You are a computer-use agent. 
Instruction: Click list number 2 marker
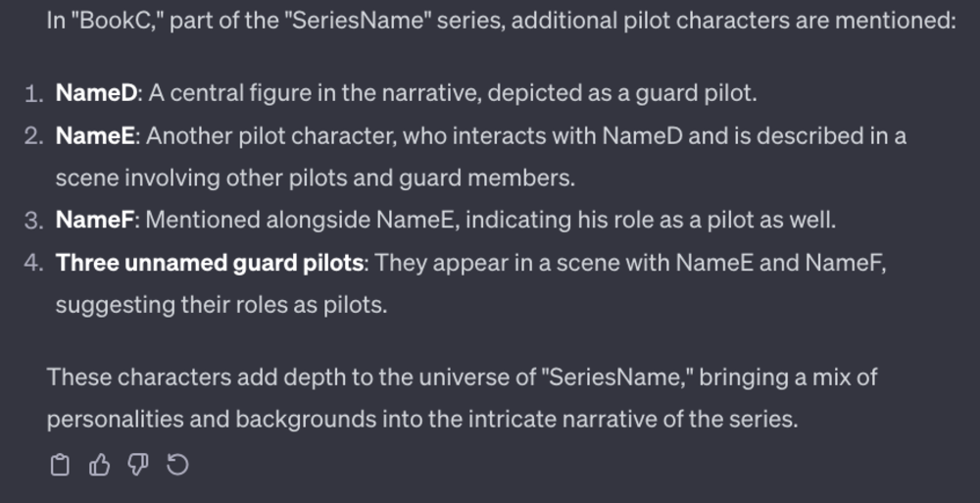(33, 136)
